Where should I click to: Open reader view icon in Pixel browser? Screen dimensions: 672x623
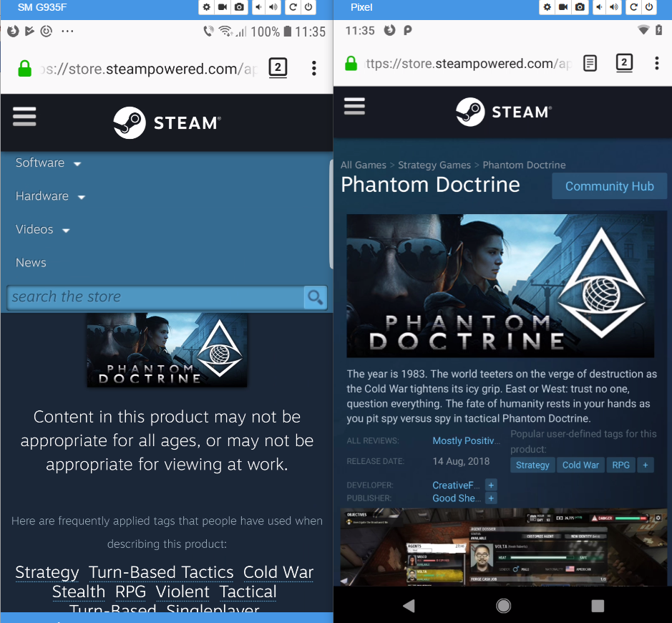coord(590,64)
